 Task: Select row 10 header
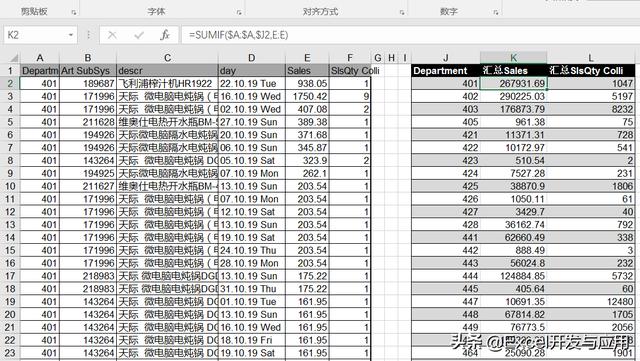coord(10,186)
